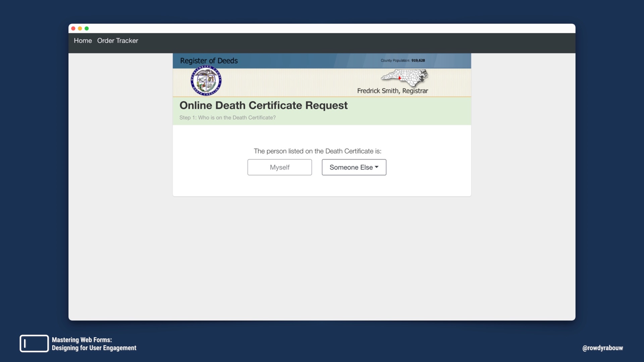Click the Mecklenburg County seal logo

point(206,81)
